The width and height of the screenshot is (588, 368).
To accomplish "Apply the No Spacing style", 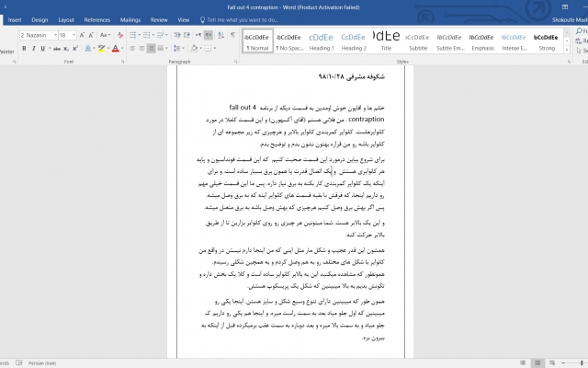I will click(289, 40).
